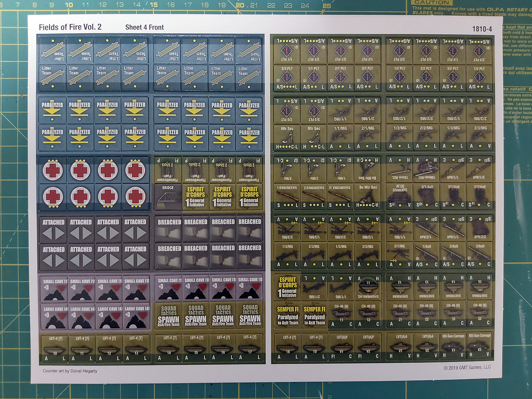
Task: Select the 2/Aslt bazooka counter
Action: coord(453,256)
